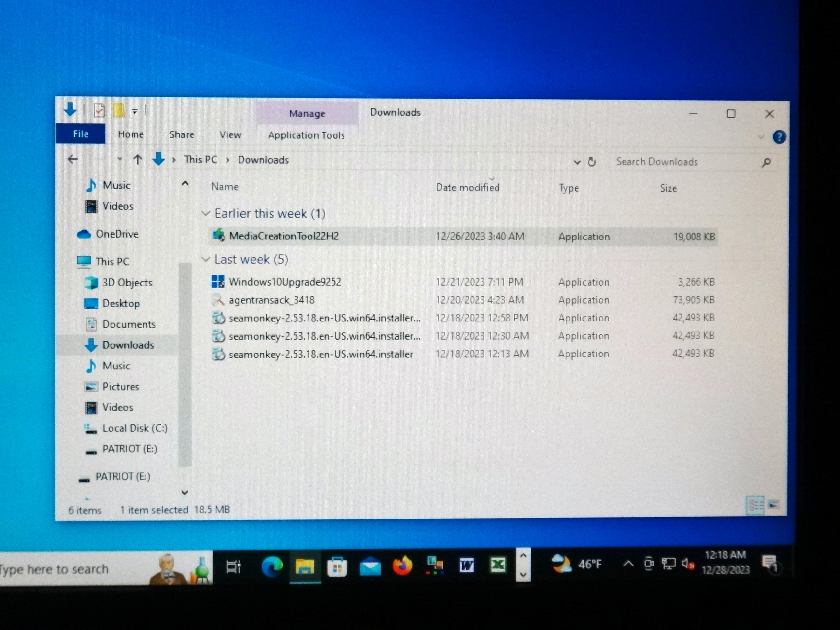Screen dimensions: 840x630
Task: Open recent locations dropdown
Action: [x=120, y=159]
